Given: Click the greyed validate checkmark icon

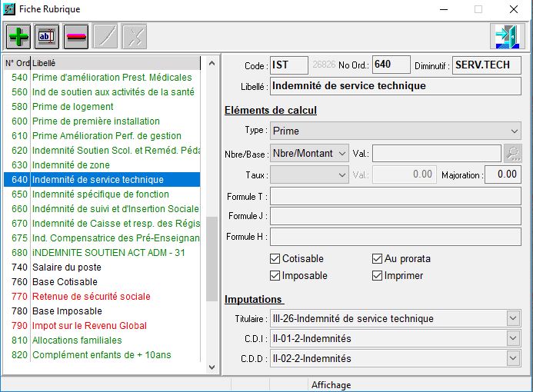Looking at the screenshot, I should click(105, 36).
